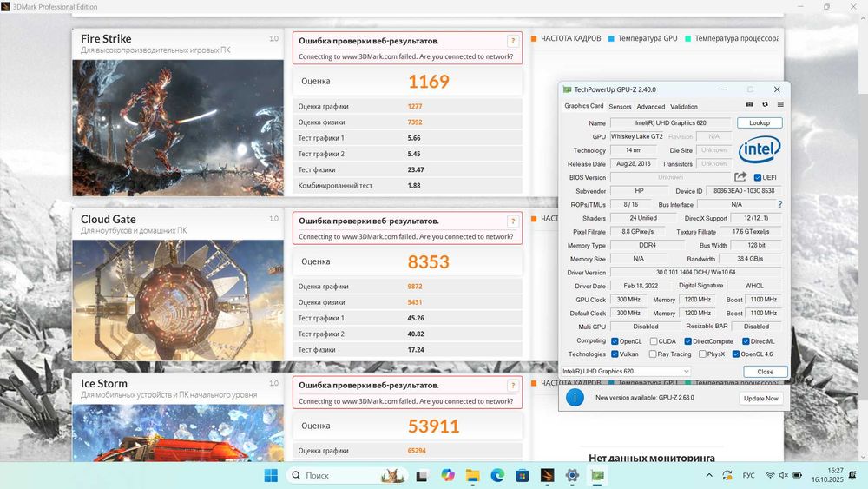Click the Bus Interface question mark
The image size is (868, 489).
[x=780, y=204]
